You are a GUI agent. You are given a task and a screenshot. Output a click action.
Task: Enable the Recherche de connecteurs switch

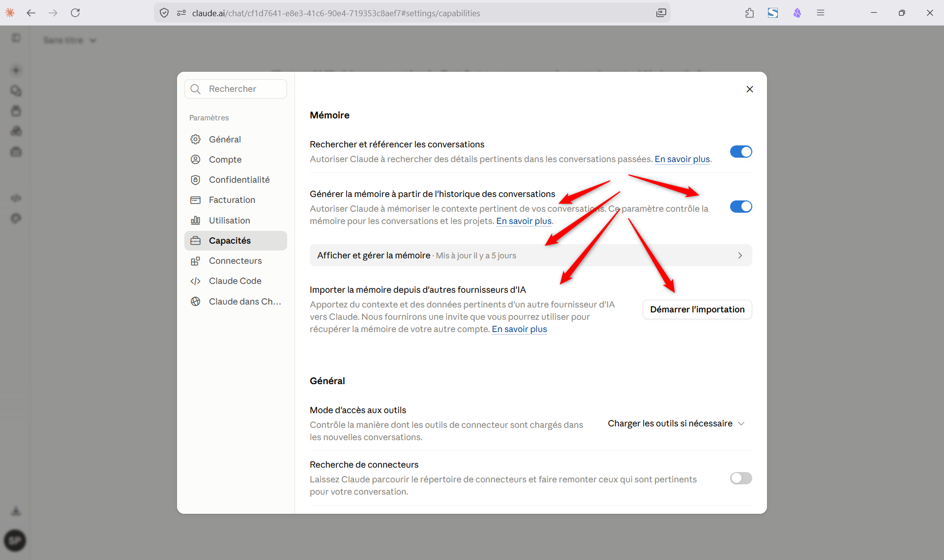click(x=740, y=478)
